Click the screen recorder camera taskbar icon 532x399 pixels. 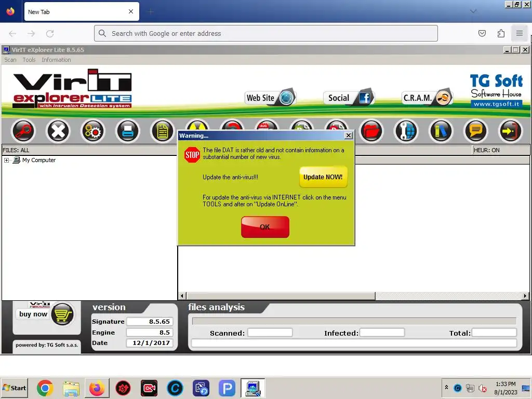pos(149,388)
